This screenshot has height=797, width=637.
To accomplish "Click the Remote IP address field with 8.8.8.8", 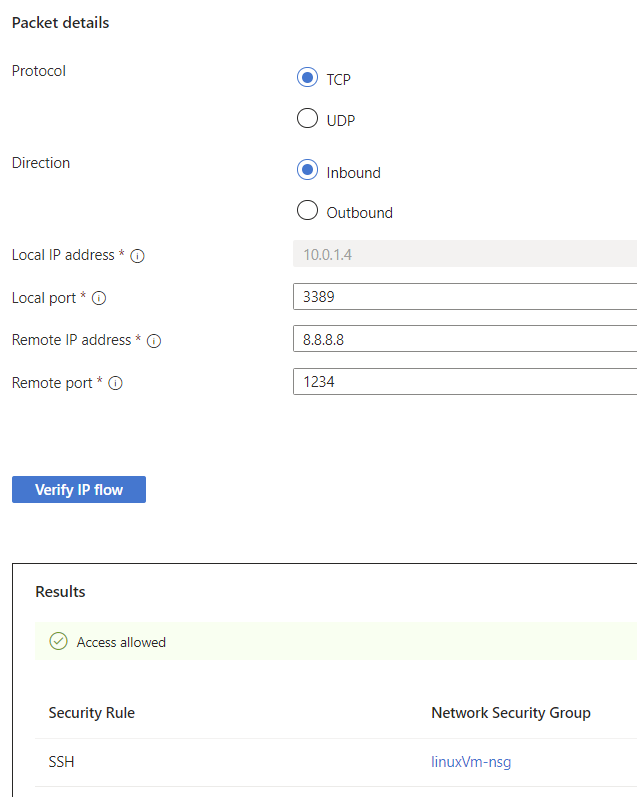I will pyautogui.click(x=464, y=340).
